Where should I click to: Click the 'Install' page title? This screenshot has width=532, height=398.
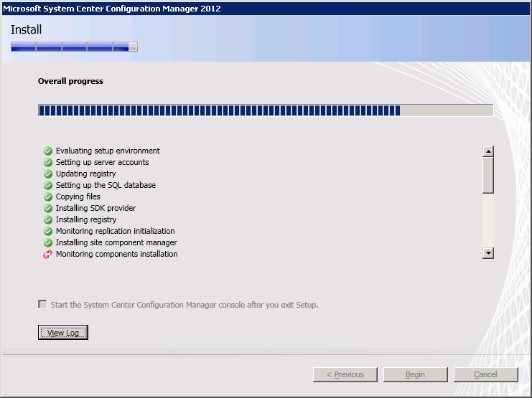coord(26,30)
